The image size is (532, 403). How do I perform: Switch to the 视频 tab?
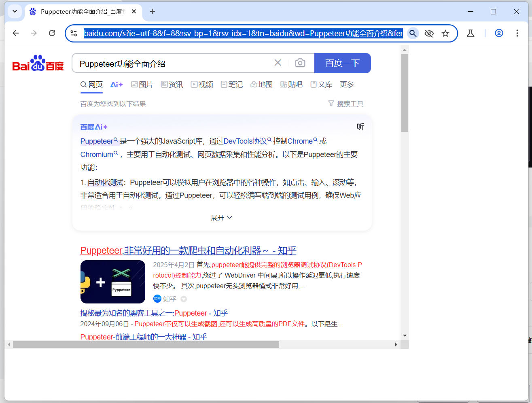click(x=202, y=85)
